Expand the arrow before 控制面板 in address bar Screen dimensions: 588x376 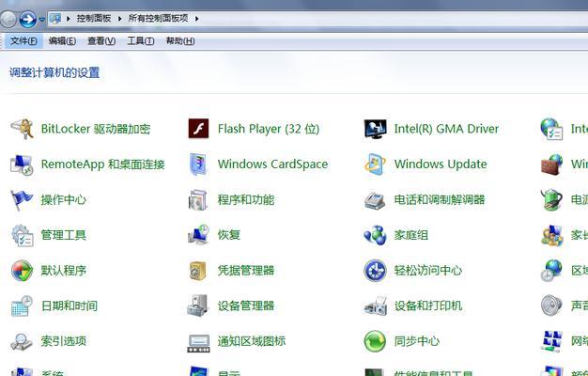(68, 19)
